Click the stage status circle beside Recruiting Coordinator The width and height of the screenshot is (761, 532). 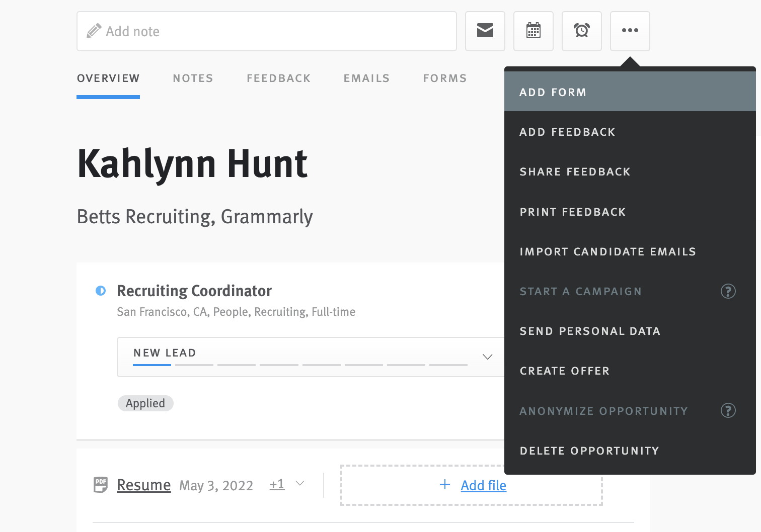tap(101, 291)
